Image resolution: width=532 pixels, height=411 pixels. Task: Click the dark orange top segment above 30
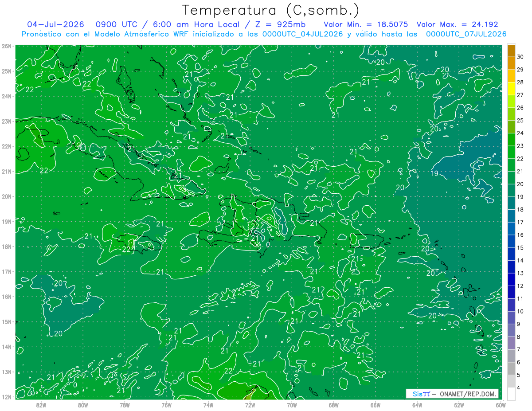(511, 51)
